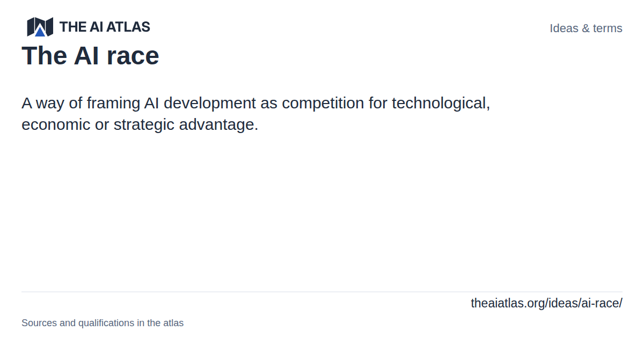Screen dimensions: 644x338
Task: Open the theaiatlas.org/ideas/ai-race/ URL
Action: point(546,303)
